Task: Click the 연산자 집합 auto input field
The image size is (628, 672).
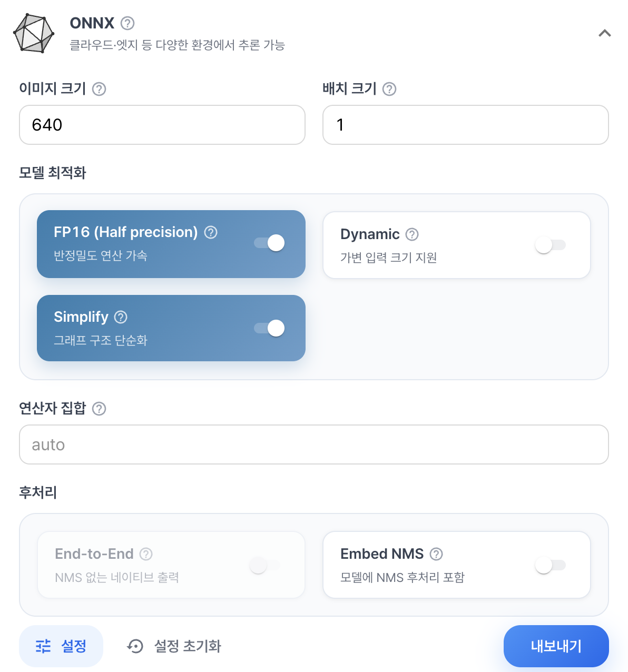Action: click(x=314, y=444)
